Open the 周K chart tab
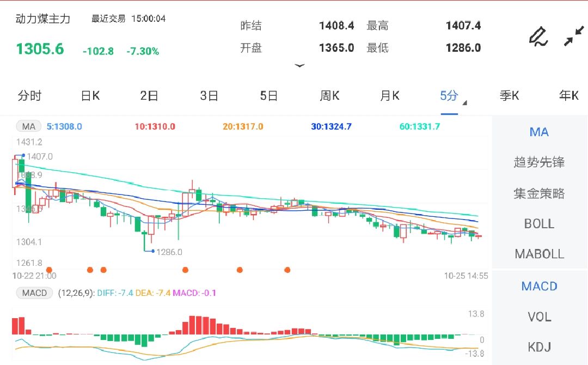Screen dimensions: 588x365 pyautogui.click(x=329, y=96)
